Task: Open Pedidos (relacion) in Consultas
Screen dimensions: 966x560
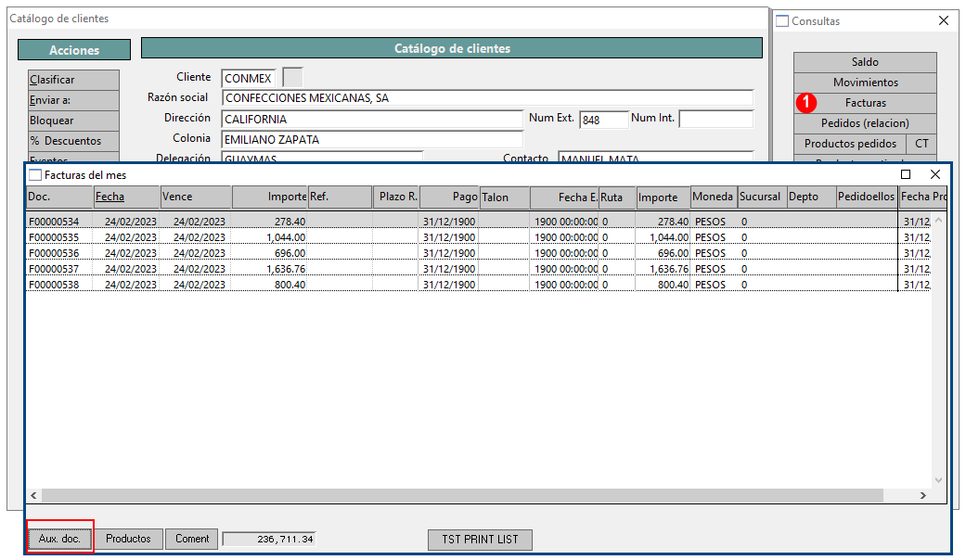Action: point(865,123)
